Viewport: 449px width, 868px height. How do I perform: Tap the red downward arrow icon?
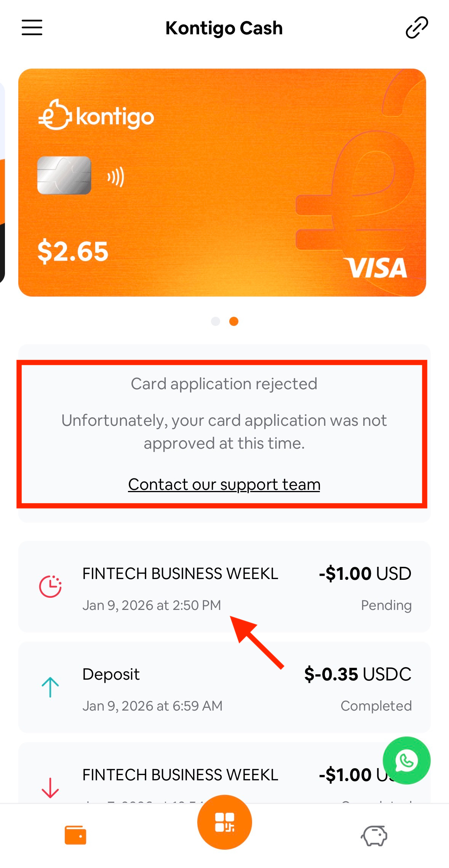point(50,788)
